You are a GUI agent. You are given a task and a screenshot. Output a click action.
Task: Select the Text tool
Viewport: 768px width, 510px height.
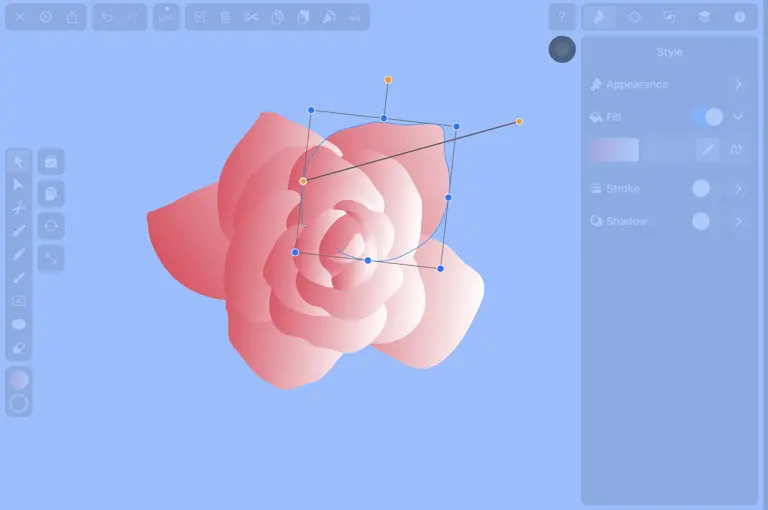click(x=19, y=301)
